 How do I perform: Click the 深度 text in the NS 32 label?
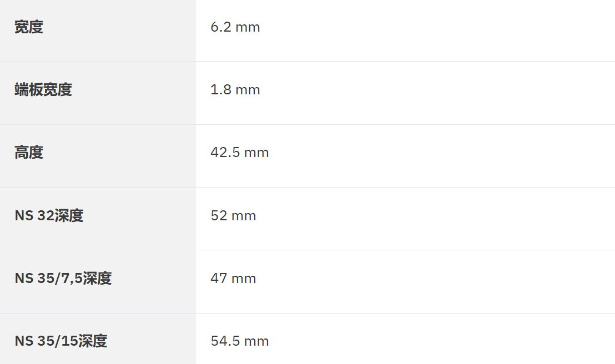coord(69,215)
